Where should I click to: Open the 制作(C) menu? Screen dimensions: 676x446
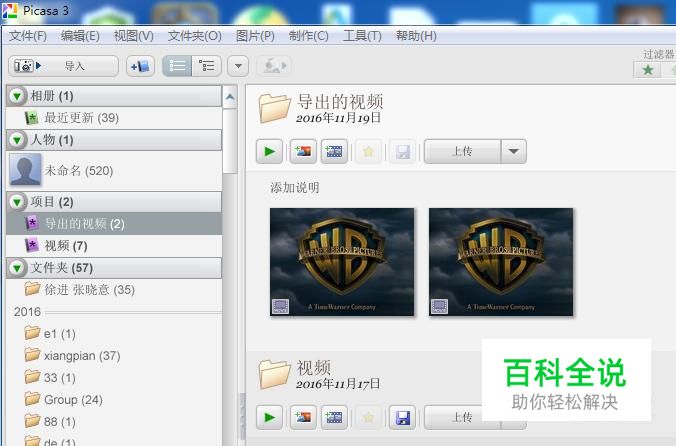click(309, 36)
